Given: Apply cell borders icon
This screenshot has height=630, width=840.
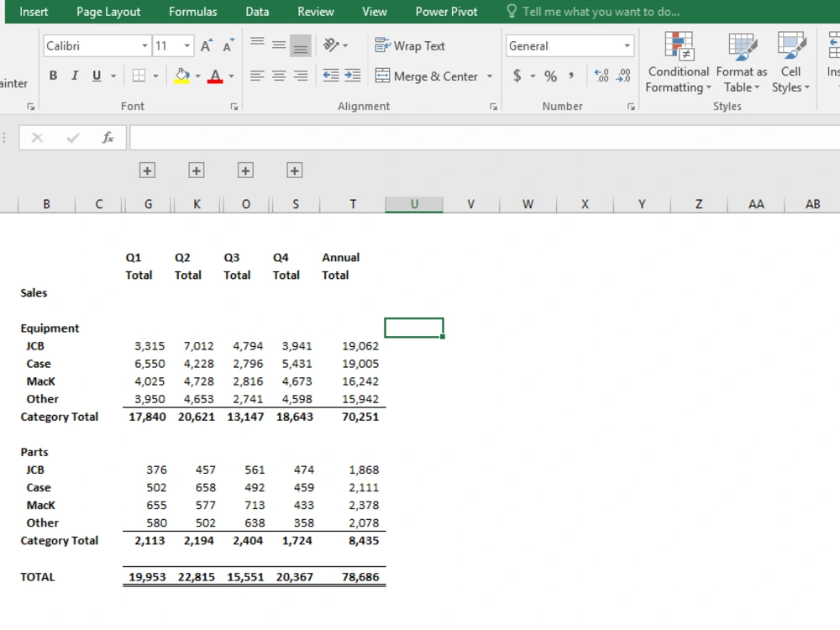Looking at the screenshot, I should (139, 76).
